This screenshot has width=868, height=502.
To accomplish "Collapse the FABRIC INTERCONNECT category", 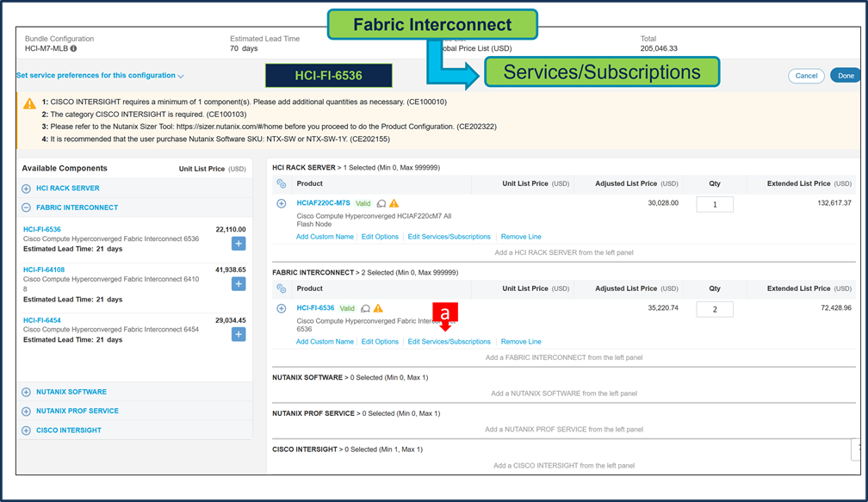I will click(26, 208).
